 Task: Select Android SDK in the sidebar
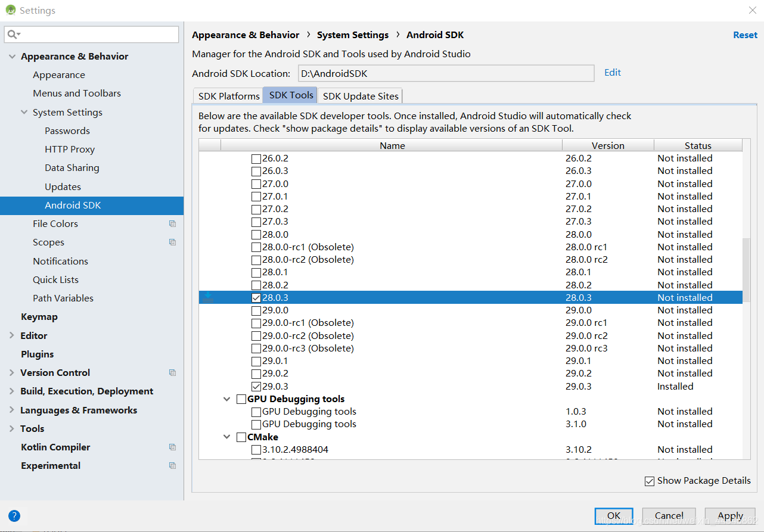pyautogui.click(x=92, y=206)
